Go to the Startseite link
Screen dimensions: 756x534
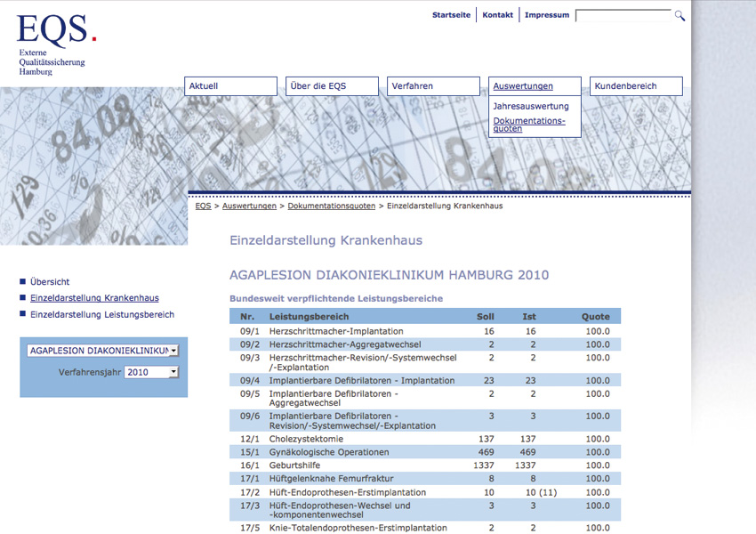451,15
